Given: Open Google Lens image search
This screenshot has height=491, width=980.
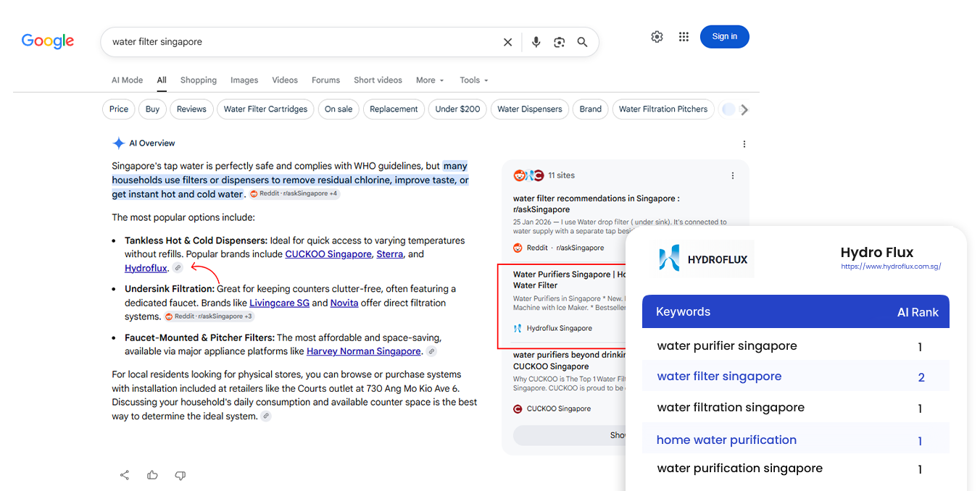Looking at the screenshot, I should coord(559,42).
